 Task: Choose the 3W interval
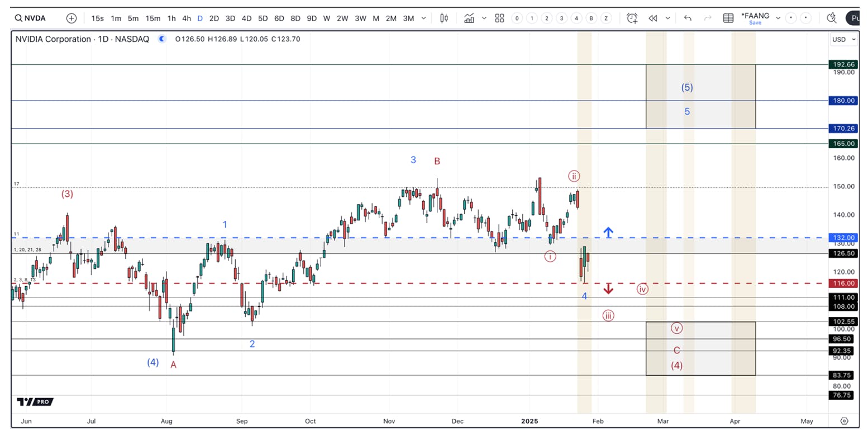click(x=360, y=18)
